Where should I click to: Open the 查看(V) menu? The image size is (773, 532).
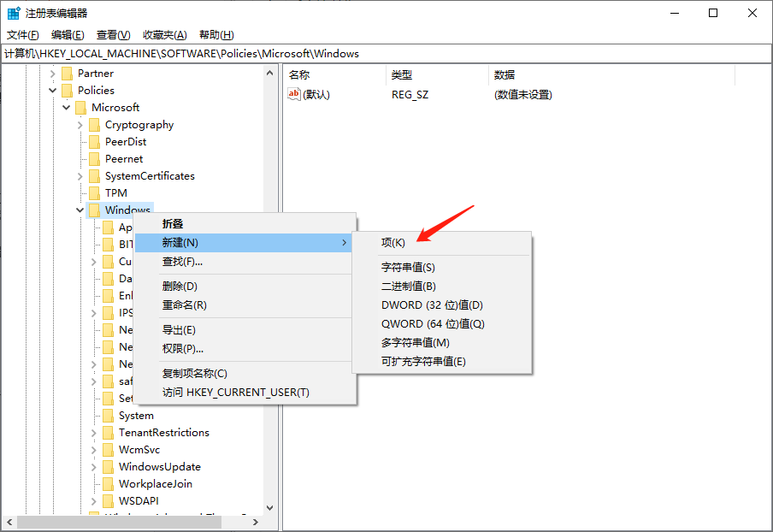click(x=112, y=34)
